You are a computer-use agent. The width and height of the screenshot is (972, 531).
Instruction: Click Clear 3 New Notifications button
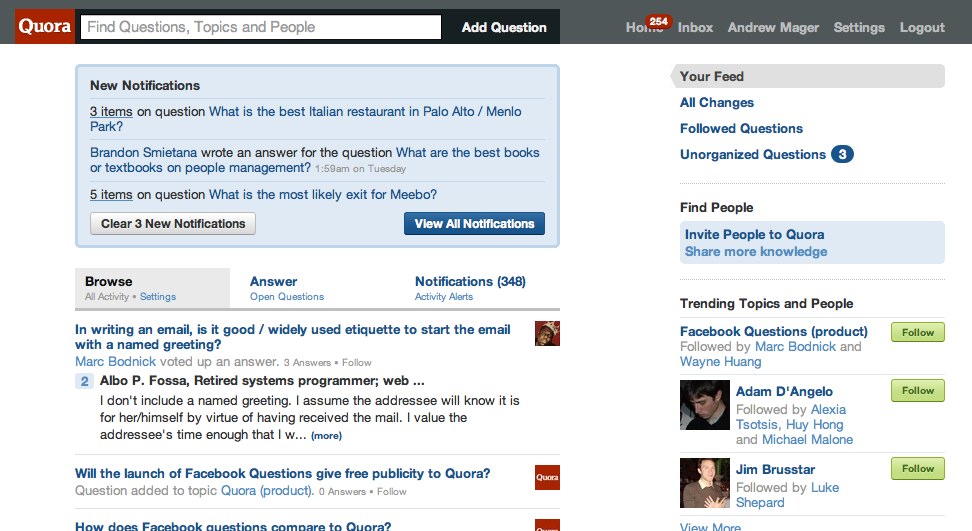click(x=173, y=224)
